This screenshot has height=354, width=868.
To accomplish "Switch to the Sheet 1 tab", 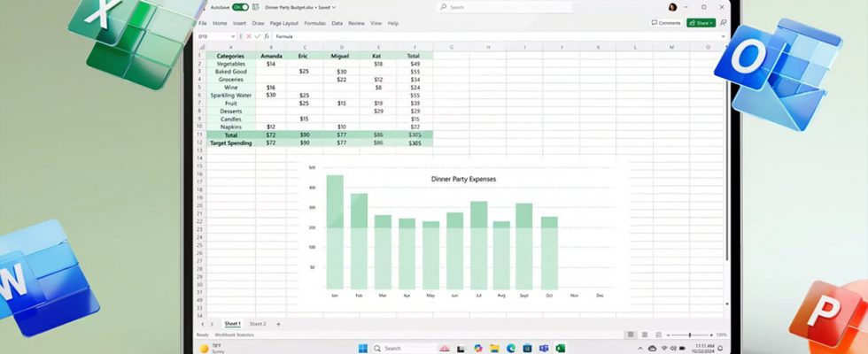I will [x=232, y=324].
